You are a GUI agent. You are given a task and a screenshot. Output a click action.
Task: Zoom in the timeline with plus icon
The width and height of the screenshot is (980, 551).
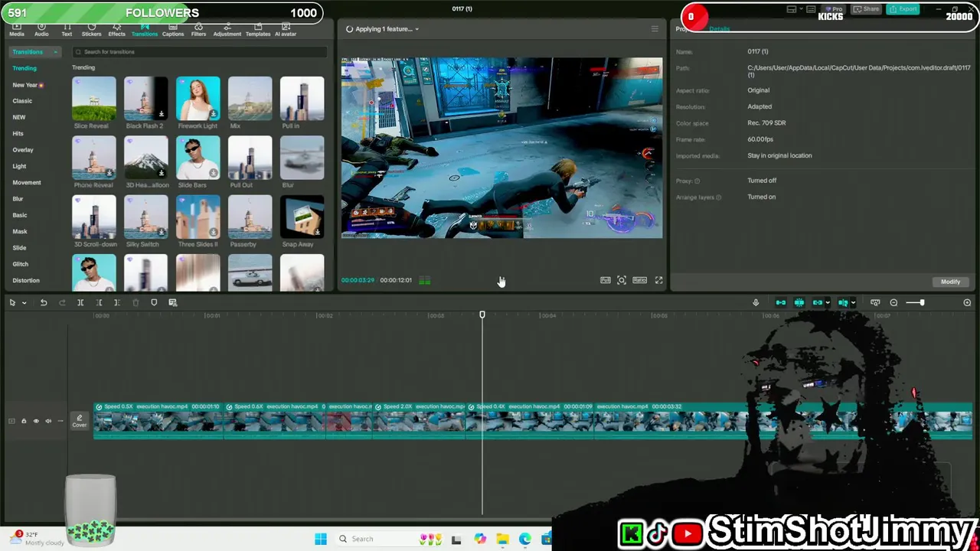point(967,303)
